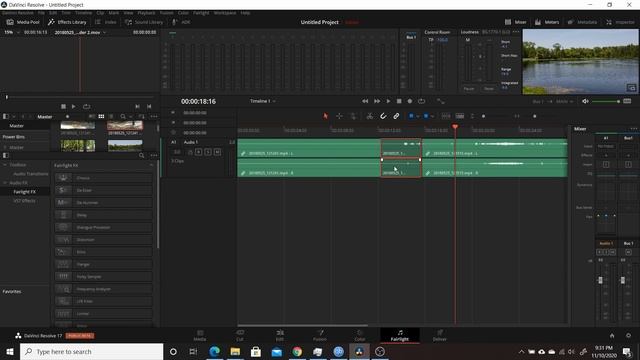Start playback with the timeline play button
Screen dimensions: 640x360
[388, 101]
